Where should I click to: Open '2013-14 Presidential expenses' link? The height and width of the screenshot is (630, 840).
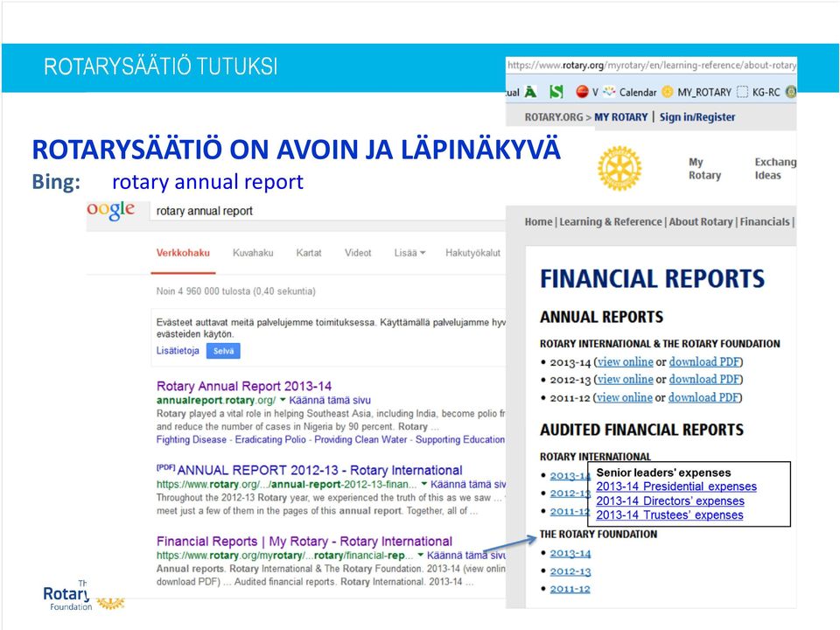(x=676, y=486)
